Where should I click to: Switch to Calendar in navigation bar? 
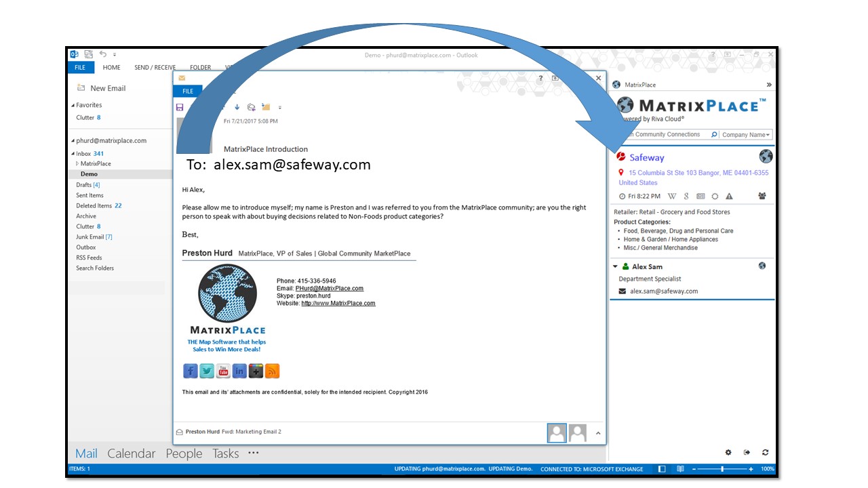pos(132,453)
